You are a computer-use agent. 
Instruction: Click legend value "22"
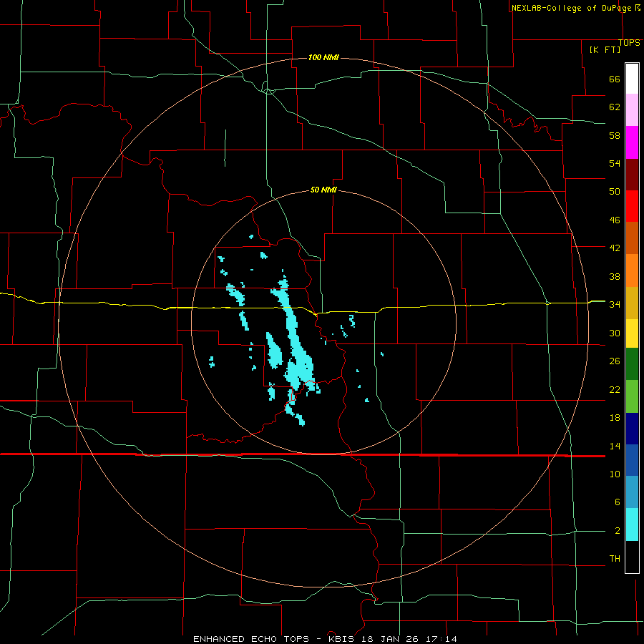pyautogui.click(x=615, y=389)
